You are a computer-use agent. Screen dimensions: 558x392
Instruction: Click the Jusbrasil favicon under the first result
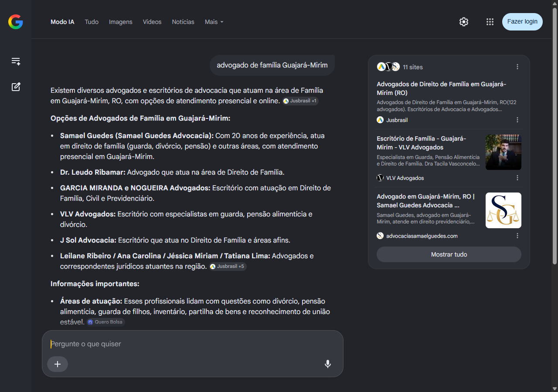[x=380, y=120]
